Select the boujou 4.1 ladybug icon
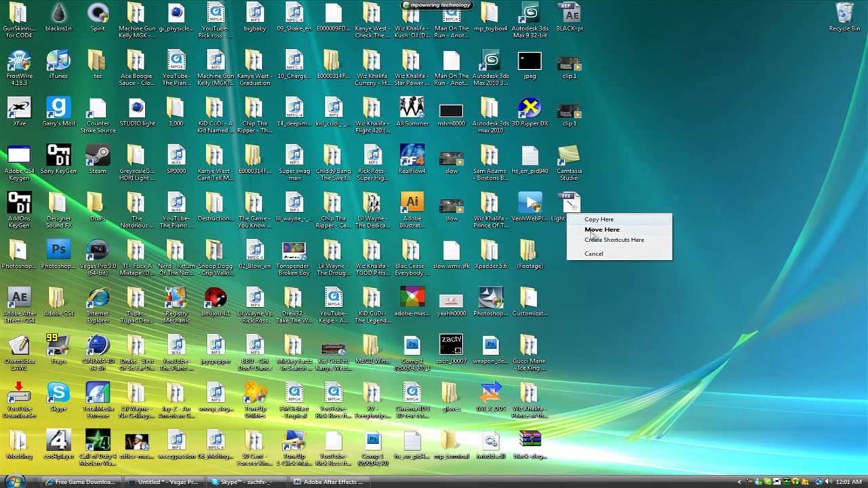Viewport: 868px width, 488px height. (x=216, y=302)
